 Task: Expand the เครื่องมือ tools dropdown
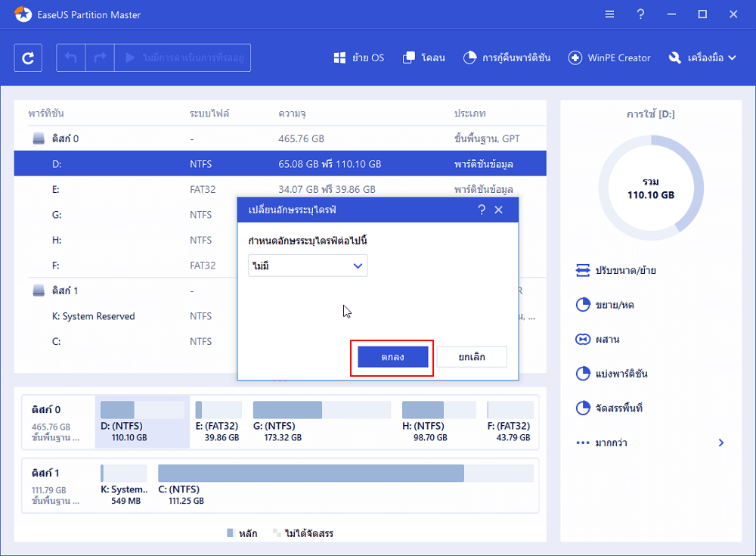[x=702, y=58]
